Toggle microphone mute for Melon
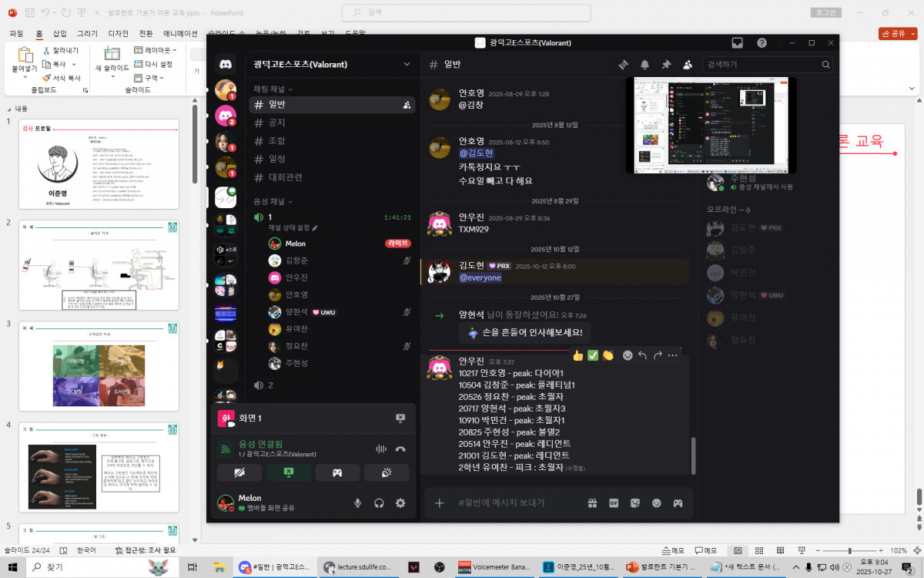 coord(357,503)
